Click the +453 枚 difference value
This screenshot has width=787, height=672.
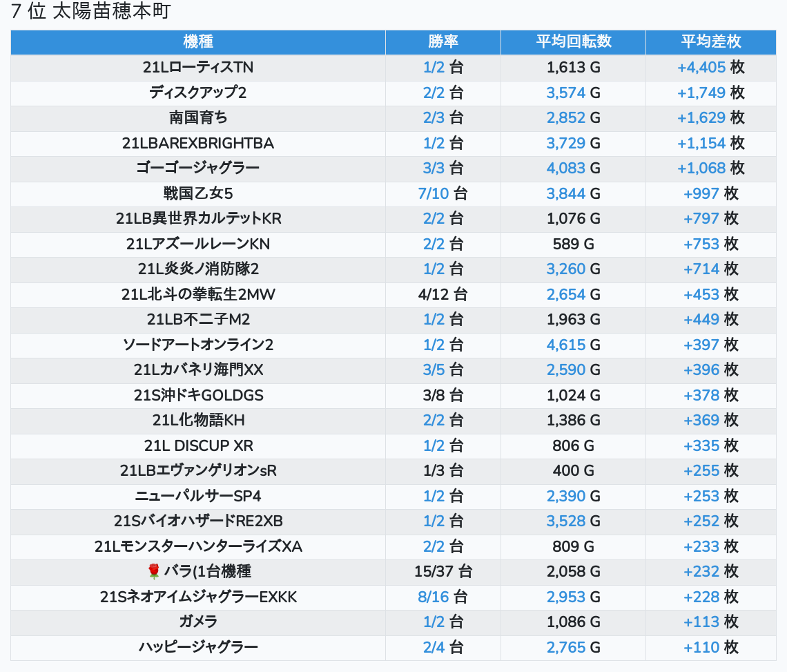click(710, 294)
